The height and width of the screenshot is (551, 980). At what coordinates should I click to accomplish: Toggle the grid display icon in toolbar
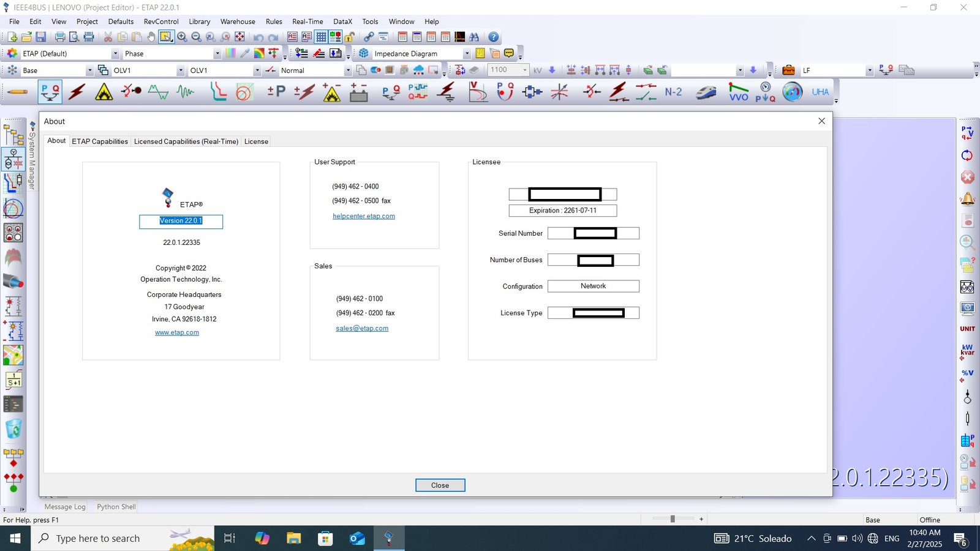tap(321, 37)
